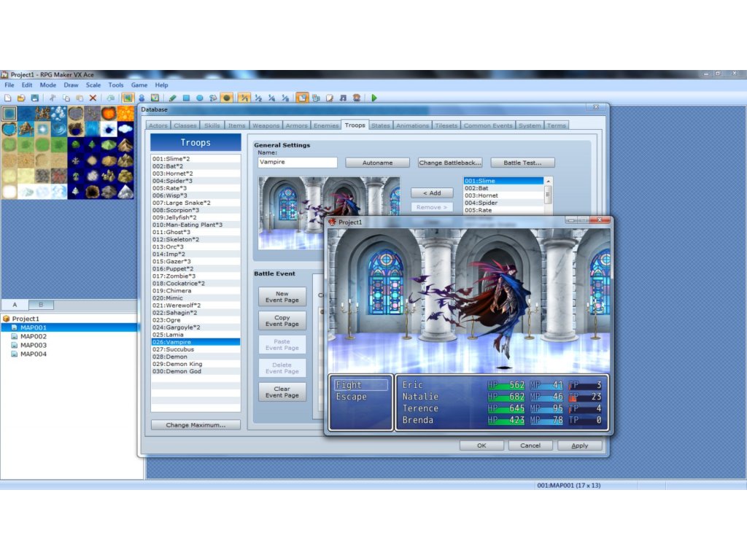The height and width of the screenshot is (560, 747).
Task: Open Sound Test music note icon
Action: click(343, 98)
